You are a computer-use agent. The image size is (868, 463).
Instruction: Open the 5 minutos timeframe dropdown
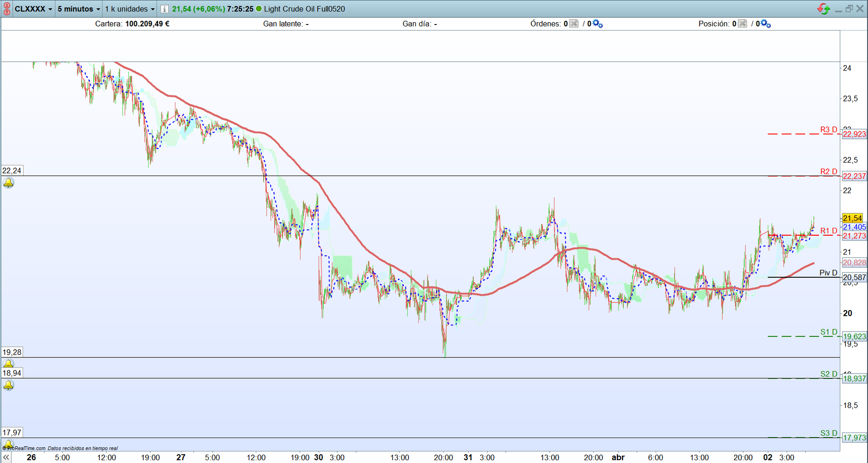78,8
